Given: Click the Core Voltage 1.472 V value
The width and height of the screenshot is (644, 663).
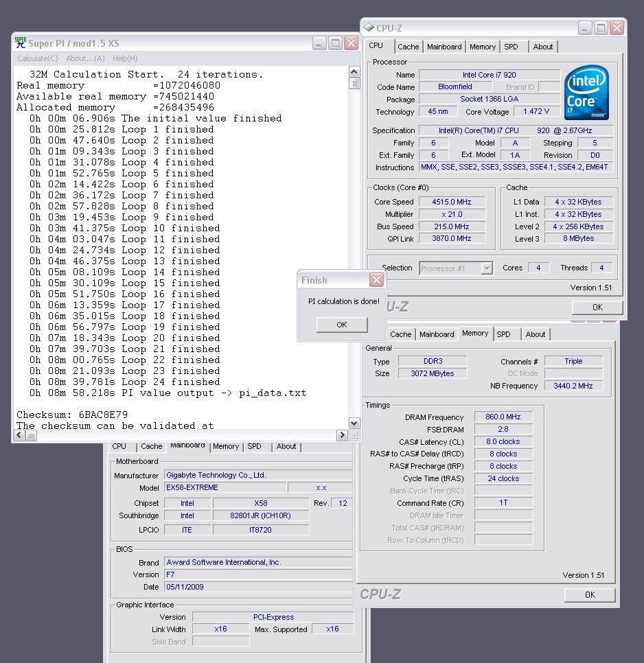Looking at the screenshot, I should 536,111.
